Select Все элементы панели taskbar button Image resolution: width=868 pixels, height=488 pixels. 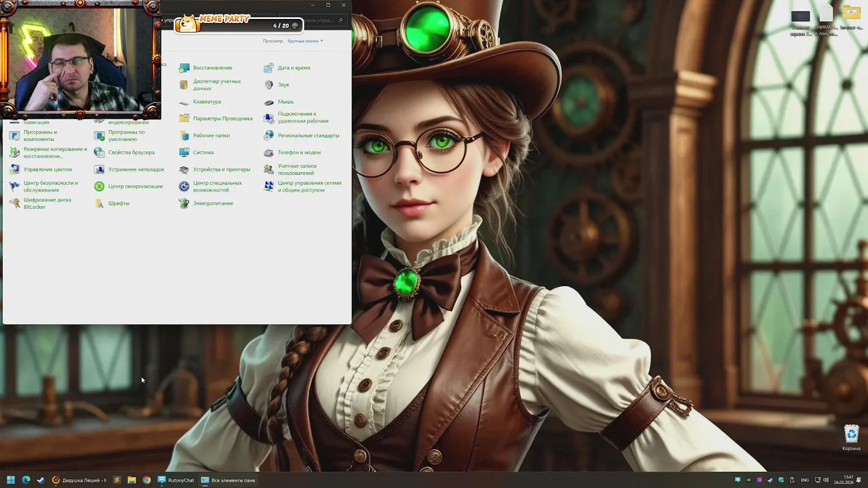pos(229,480)
